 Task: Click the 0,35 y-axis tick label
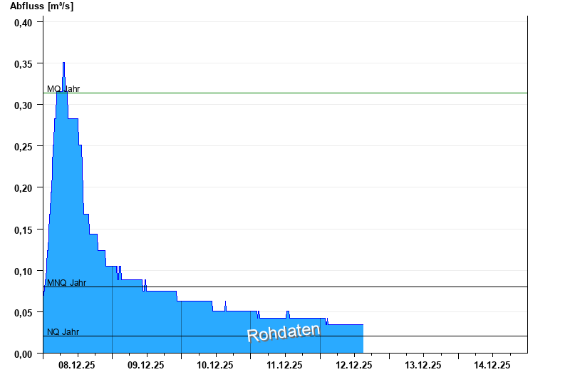23,64
